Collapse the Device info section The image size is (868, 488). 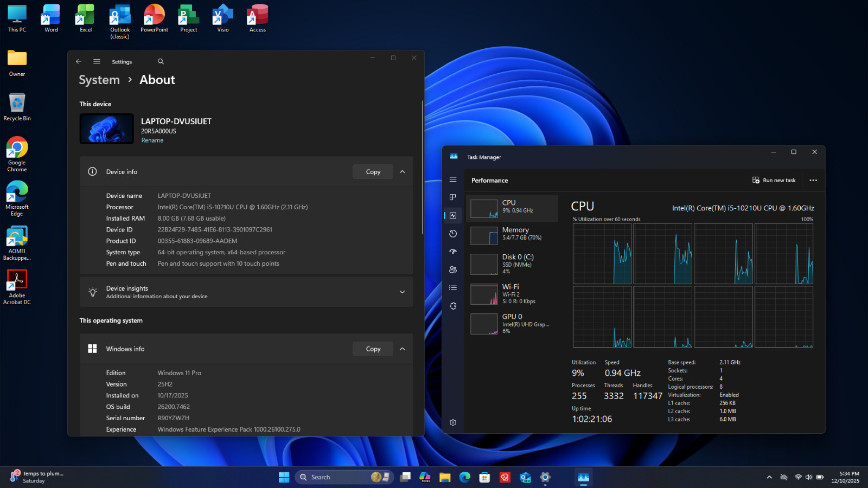pyautogui.click(x=403, y=172)
